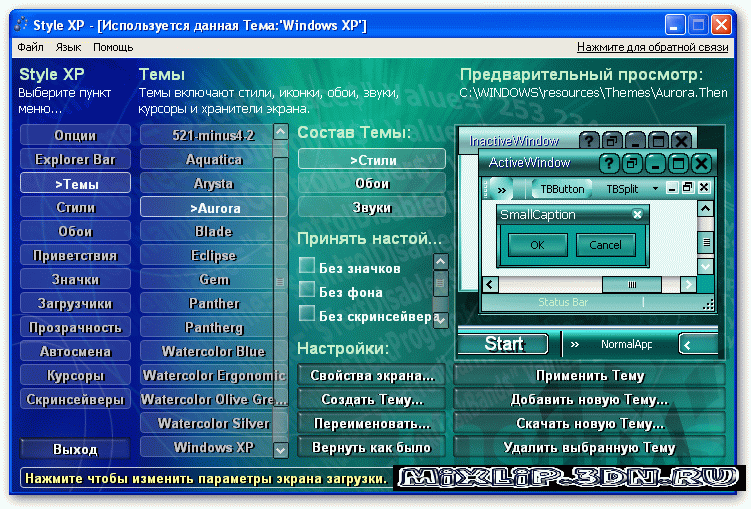This screenshot has height=509, width=751.
Task: Pick the Eclipse theme
Action: (x=207, y=255)
